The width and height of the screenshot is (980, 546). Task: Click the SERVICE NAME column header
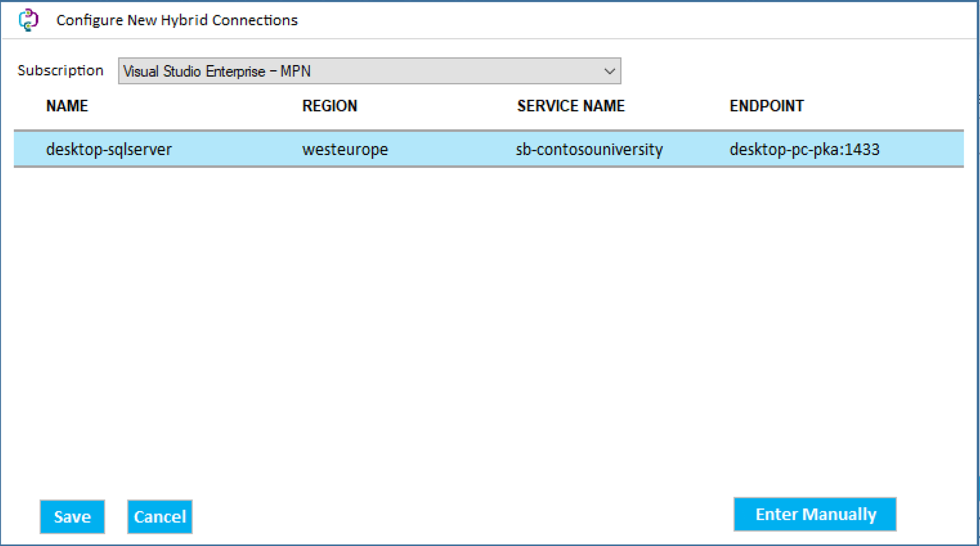[x=570, y=105]
